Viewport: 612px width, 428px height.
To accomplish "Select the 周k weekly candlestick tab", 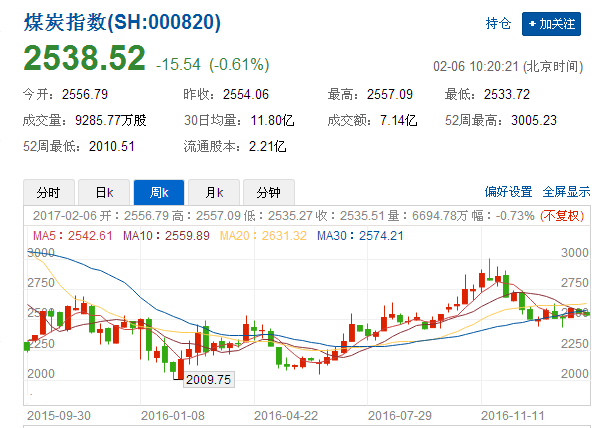I will click(x=159, y=192).
